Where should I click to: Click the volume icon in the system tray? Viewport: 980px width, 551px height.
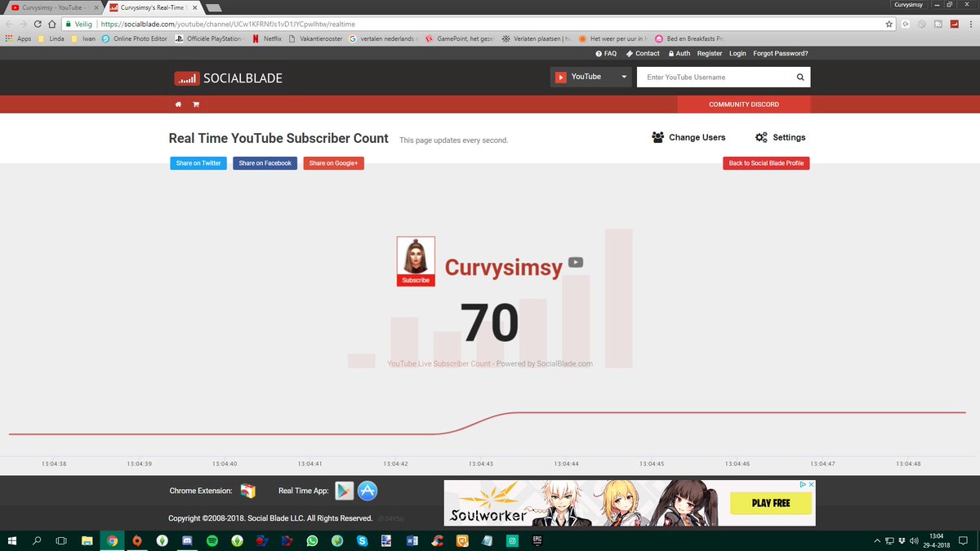click(x=915, y=540)
